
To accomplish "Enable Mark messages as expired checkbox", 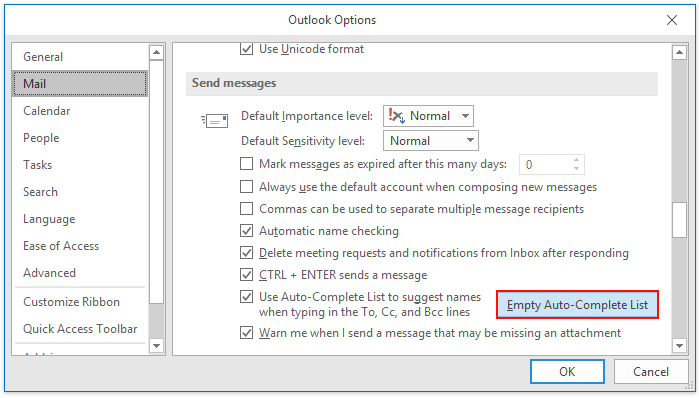I will 247,164.
